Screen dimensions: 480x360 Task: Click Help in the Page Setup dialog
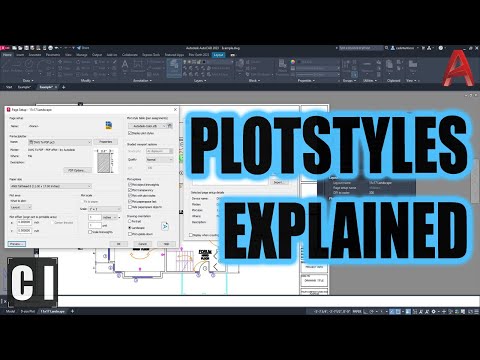tap(166, 244)
